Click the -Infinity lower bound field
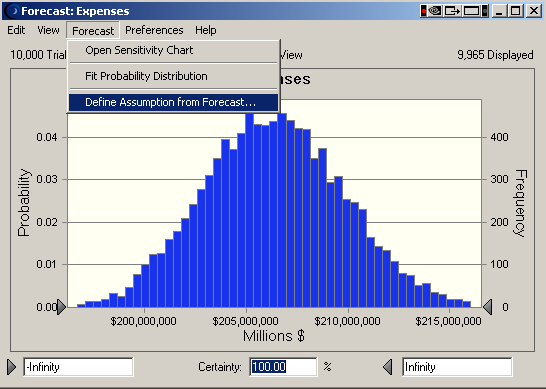This screenshot has height=389, width=546. pyautogui.click(x=78, y=367)
